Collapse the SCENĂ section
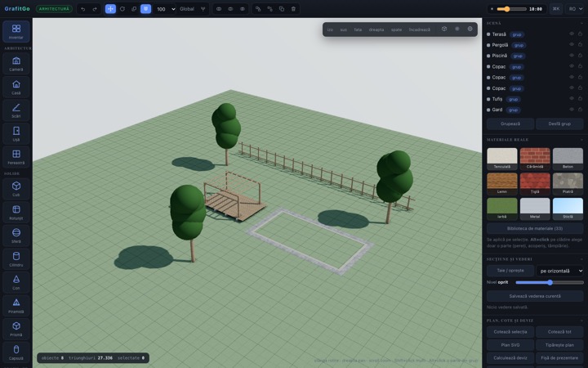 (581, 23)
